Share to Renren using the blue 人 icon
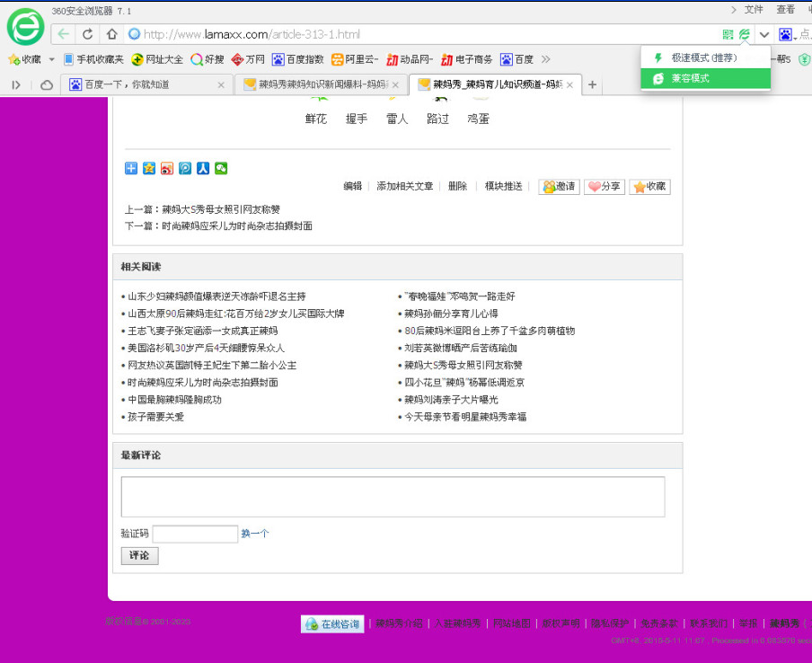This screenshot has width=812, height=663. click(x=203, y=168)
